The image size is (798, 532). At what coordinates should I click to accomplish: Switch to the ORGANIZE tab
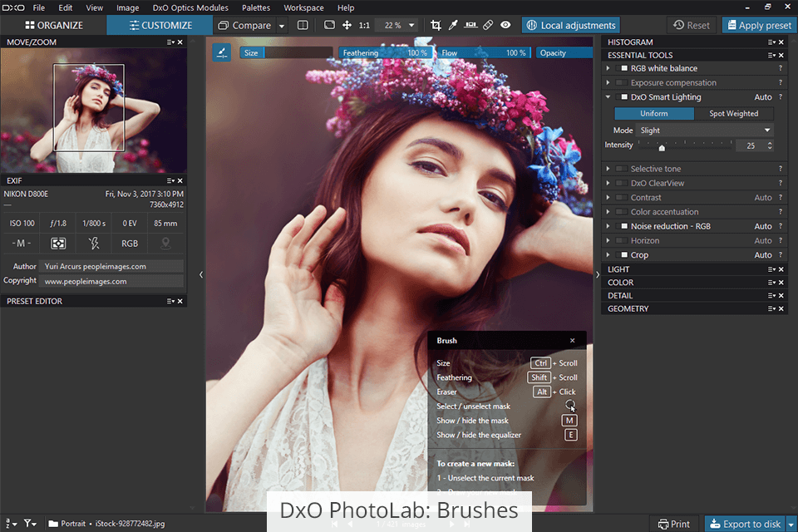[x=54, y=25]
